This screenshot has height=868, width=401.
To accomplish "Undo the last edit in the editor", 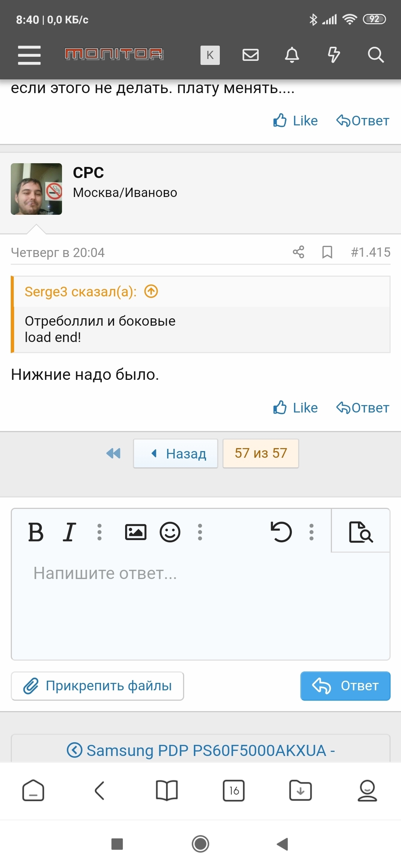I will (281, 532).
